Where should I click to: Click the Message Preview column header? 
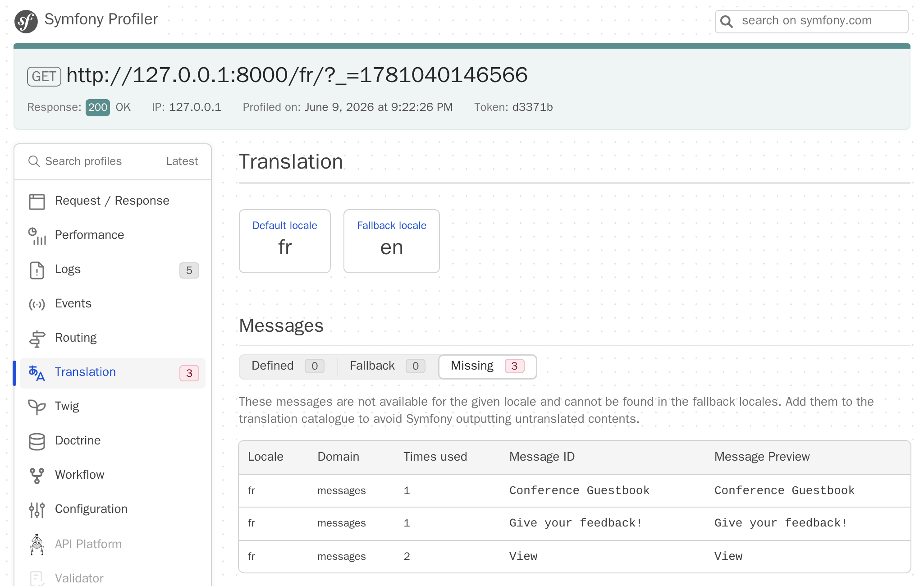(x=762, y=457)
